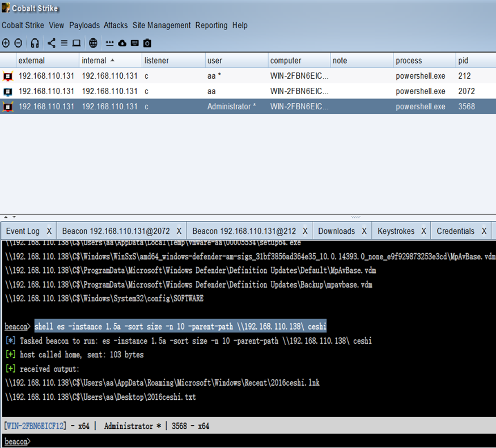This screenshot has width=496, height=448.
Task: Click the Backup\mpavbase.vdm path line
Action: pyautogui.click(x=189, y=284)
